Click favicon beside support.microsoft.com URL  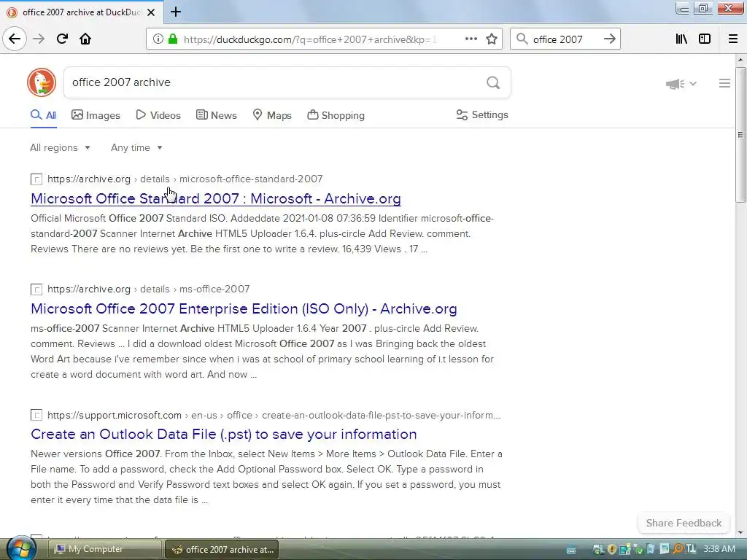tap(36, 415)
